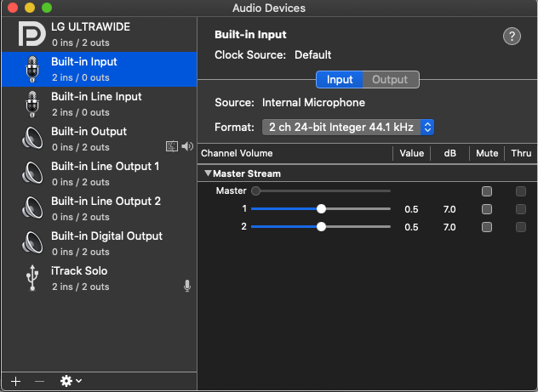Zoom the Audio Devices window with green button

(47, 8)
